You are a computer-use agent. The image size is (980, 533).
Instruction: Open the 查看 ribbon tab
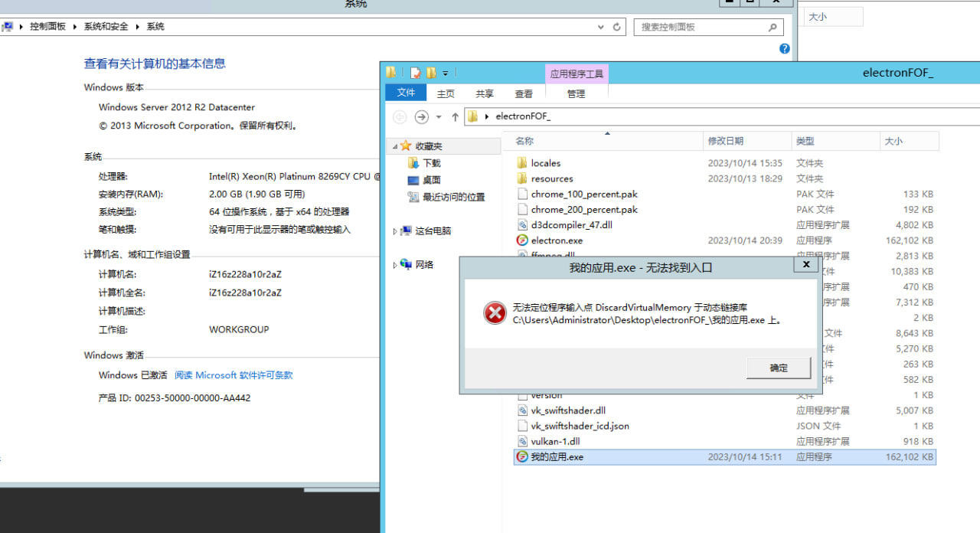(524, 93)
